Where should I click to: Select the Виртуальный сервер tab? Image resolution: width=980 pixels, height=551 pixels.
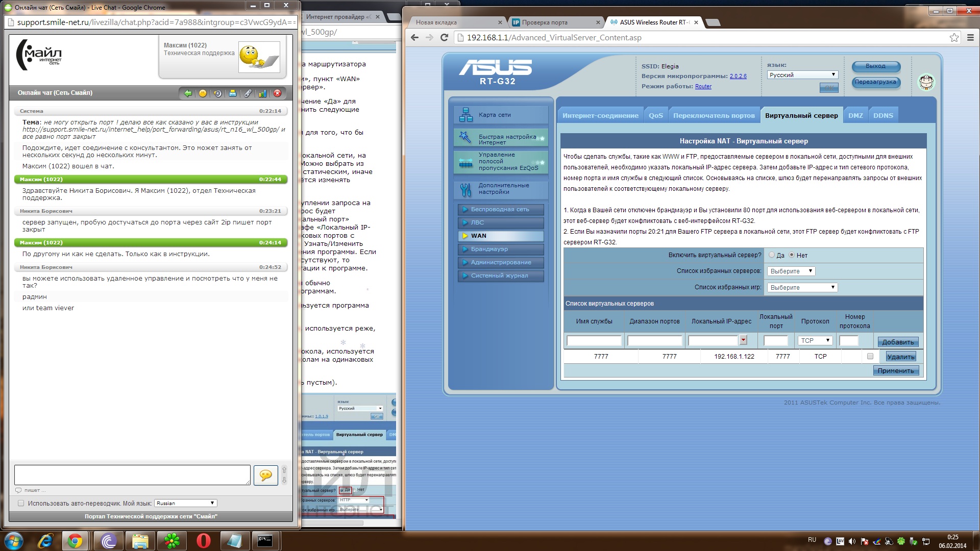(x=801, y=116)
